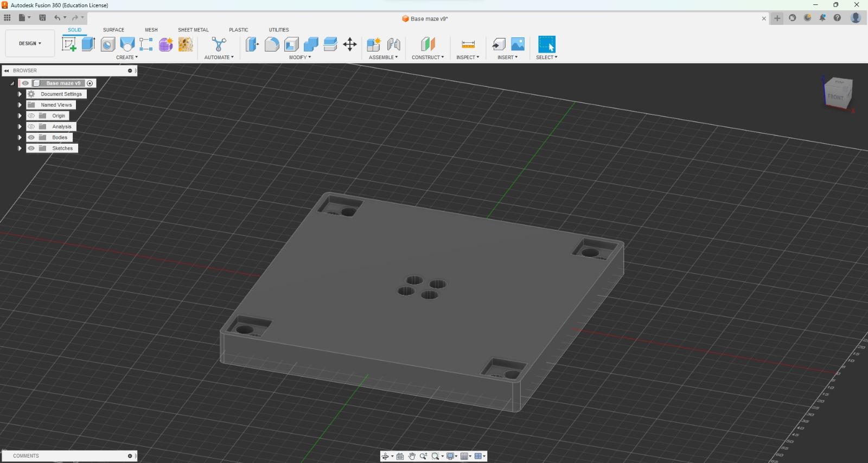Switch to the SURFACE tab
This screenshot has height=463, width=868.
point(114,30)
